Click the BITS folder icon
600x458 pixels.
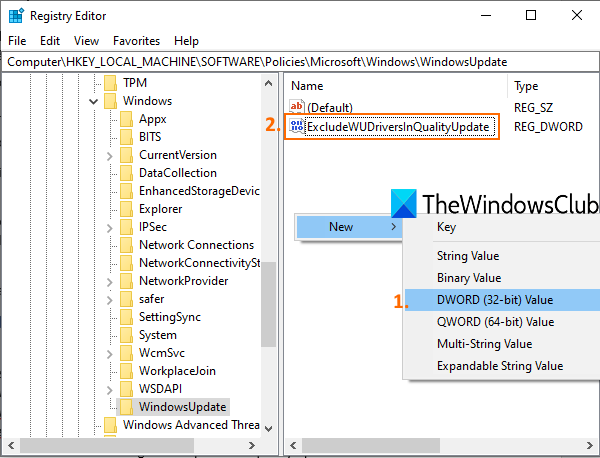[x=126, y=137]
